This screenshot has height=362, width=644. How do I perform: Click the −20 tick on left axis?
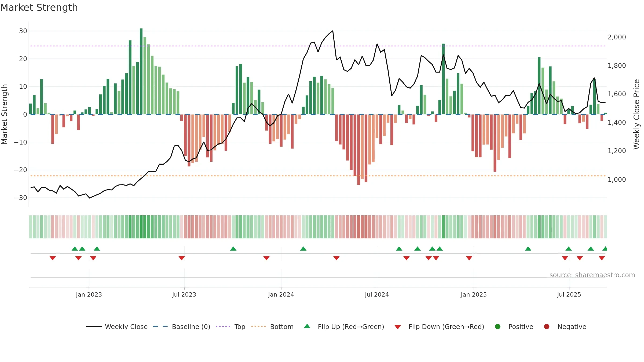pos(21,170)
